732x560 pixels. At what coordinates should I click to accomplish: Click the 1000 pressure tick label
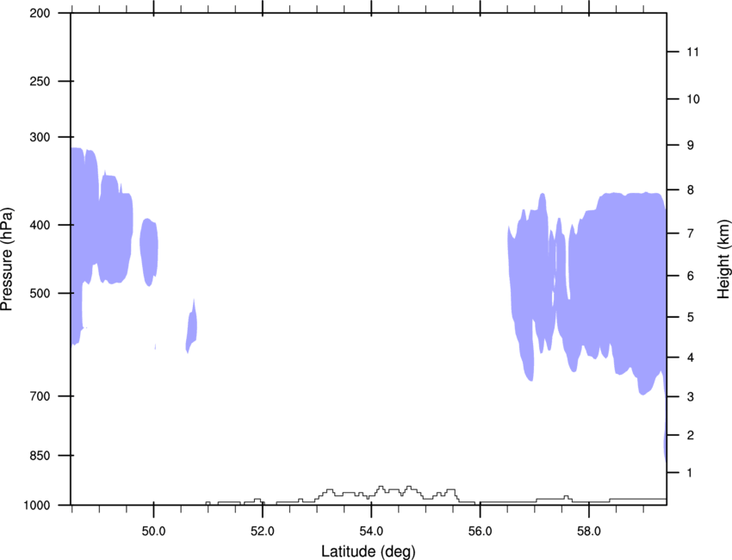click(x=37, y=506)
